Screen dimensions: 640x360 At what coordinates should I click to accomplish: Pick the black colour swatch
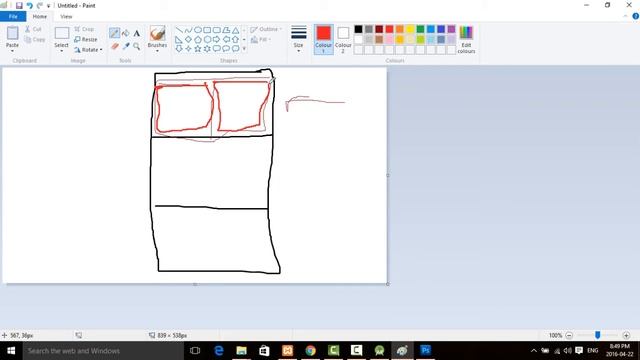(x=358, y=29)
